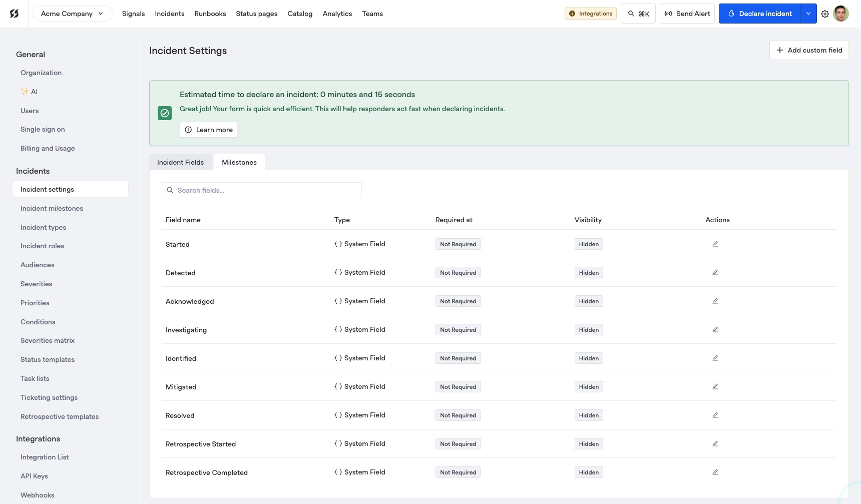
Task: Open the Incidents menu
Action: 170,14
